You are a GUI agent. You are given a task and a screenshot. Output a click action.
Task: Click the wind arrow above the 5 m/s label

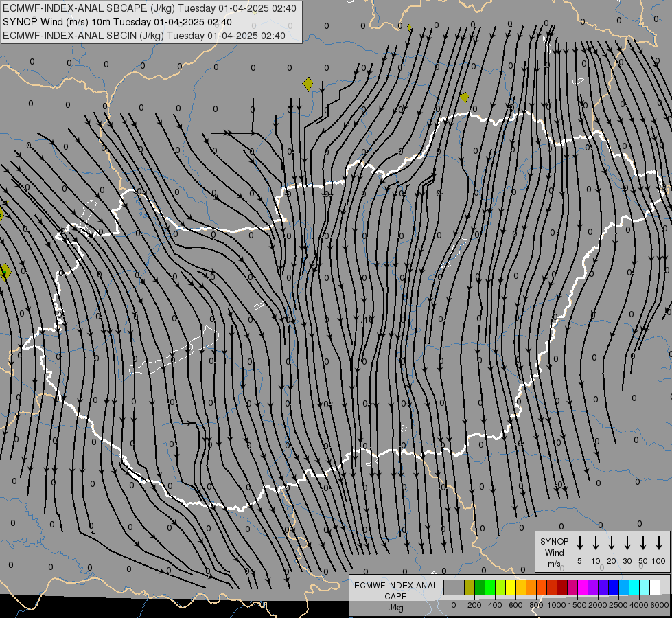[x=579, y=543]
